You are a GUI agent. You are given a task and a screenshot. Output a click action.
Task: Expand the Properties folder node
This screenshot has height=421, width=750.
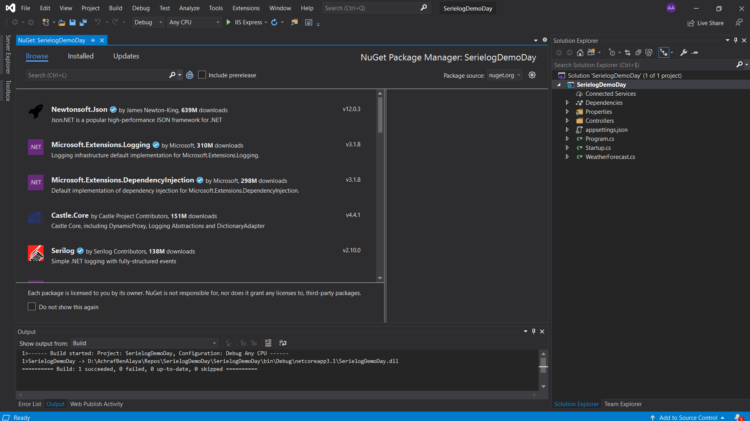[567, 112]
